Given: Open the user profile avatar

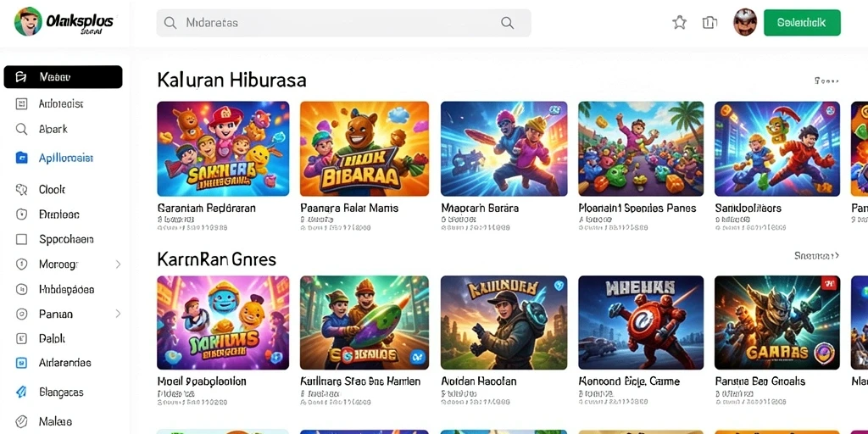Looking at the screenshot, I should pos(745,22).
